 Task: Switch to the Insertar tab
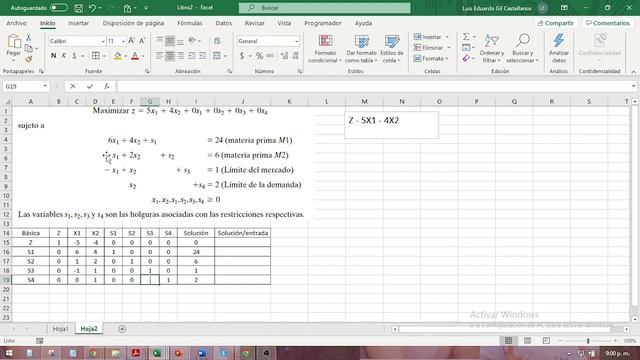pos(78,23)
